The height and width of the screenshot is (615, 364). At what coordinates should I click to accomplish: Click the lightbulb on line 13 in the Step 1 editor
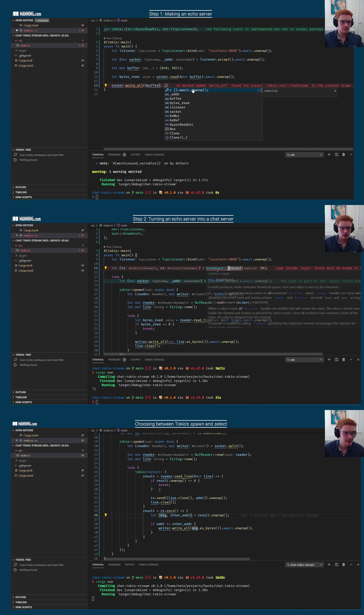tap(106, 85)
